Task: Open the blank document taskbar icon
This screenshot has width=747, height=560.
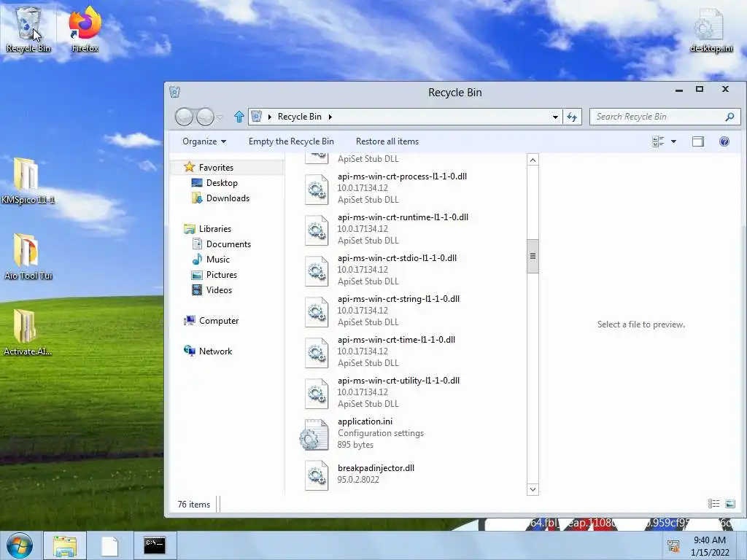Action: (109, 545)
